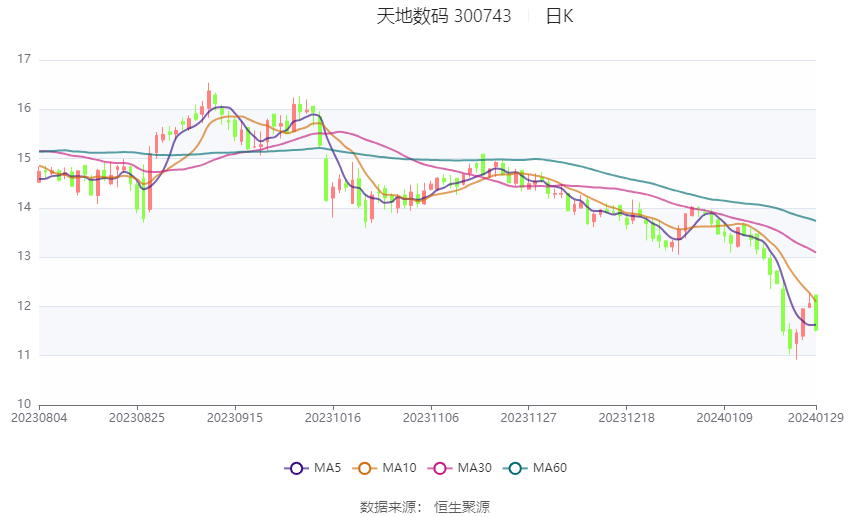
Task: Toggle the MA10 orange legend marker
Action: [365, 468]
